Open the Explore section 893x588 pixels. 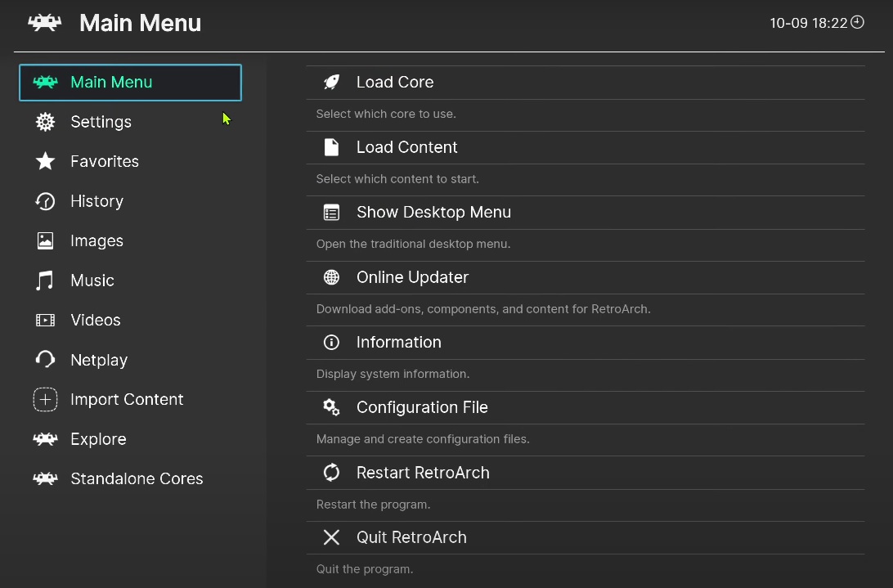(x=98, y=439)
